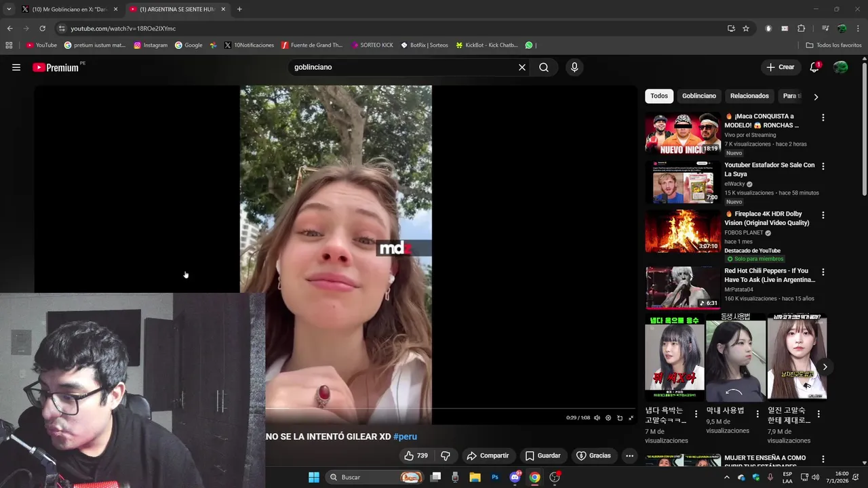Reload the page
Image resolution: width=868 pixels, height=488 pixels.
[42, 28]
